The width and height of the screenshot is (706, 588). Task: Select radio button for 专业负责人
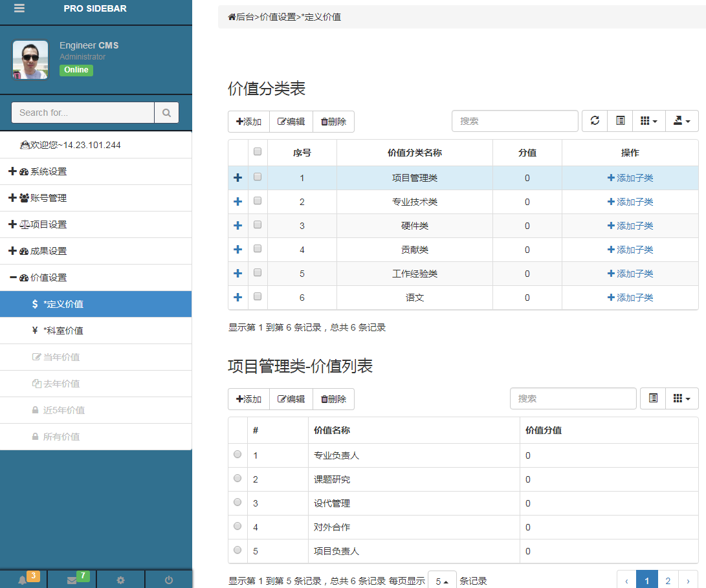coord(237,454)
